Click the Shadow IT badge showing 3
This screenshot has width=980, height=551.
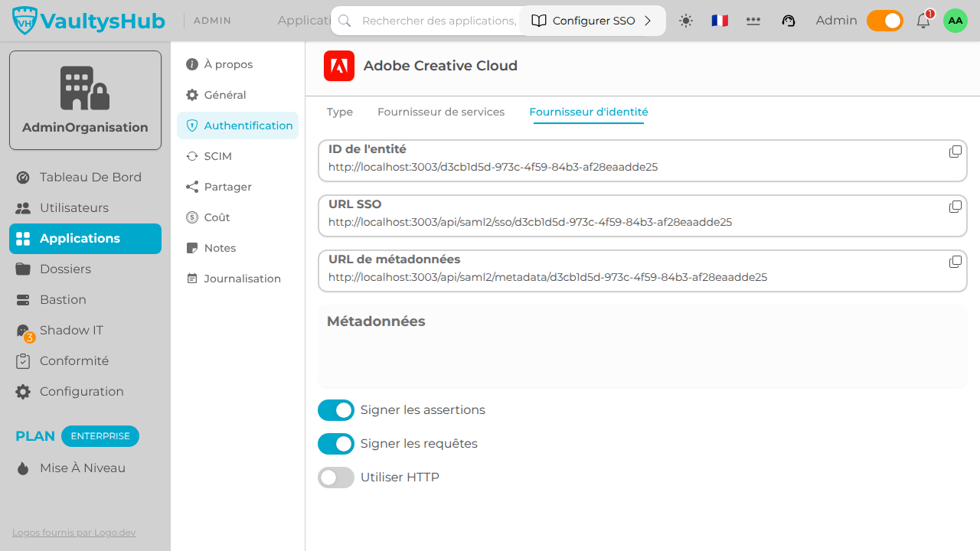pos(30,337)
